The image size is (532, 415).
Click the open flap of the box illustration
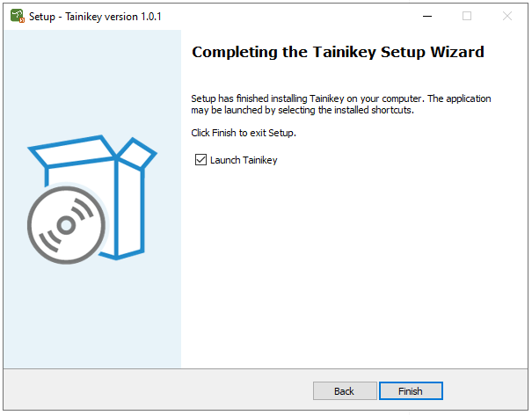137,155
